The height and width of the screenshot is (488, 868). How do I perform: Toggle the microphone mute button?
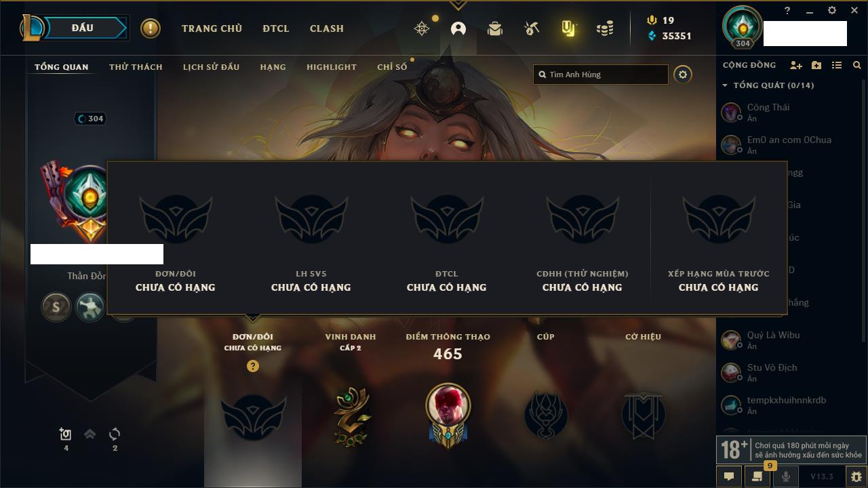pyautogui.click(x=786, y=476)
